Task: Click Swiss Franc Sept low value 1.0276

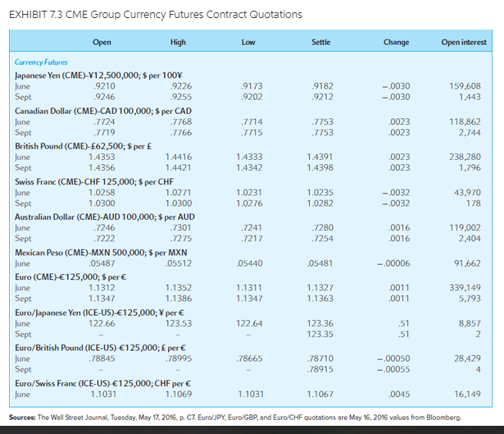Action: (x=249, y=203)
